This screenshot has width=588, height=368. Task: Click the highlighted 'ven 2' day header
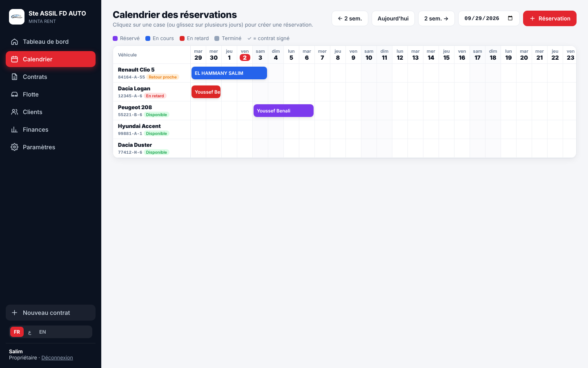click(x=245, y=55)
